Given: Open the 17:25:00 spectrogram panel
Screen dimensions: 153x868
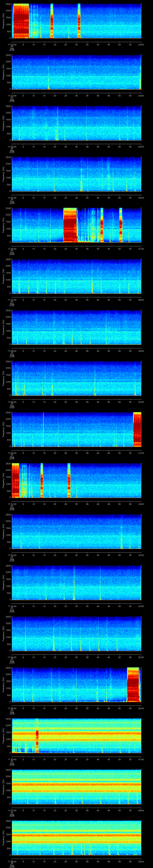Looking at the screenshot, I should [x=76, y=174].
